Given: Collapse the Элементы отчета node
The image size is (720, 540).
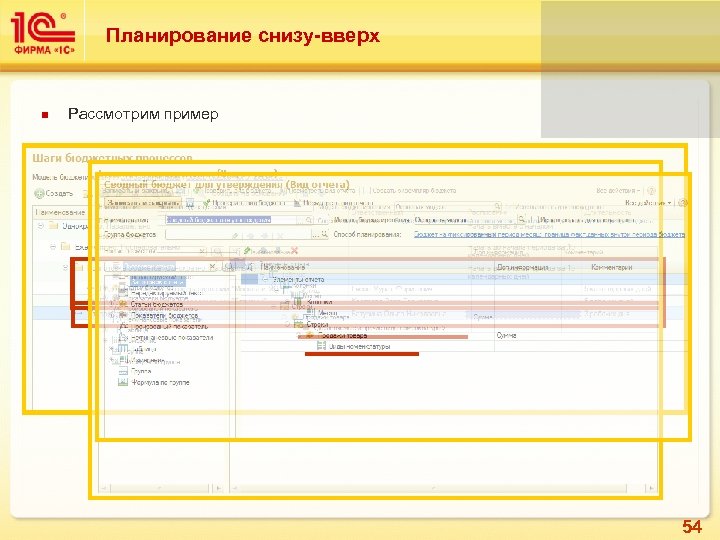Looking at the screenshot, I should pyautogui.click(x=265, y=279).
